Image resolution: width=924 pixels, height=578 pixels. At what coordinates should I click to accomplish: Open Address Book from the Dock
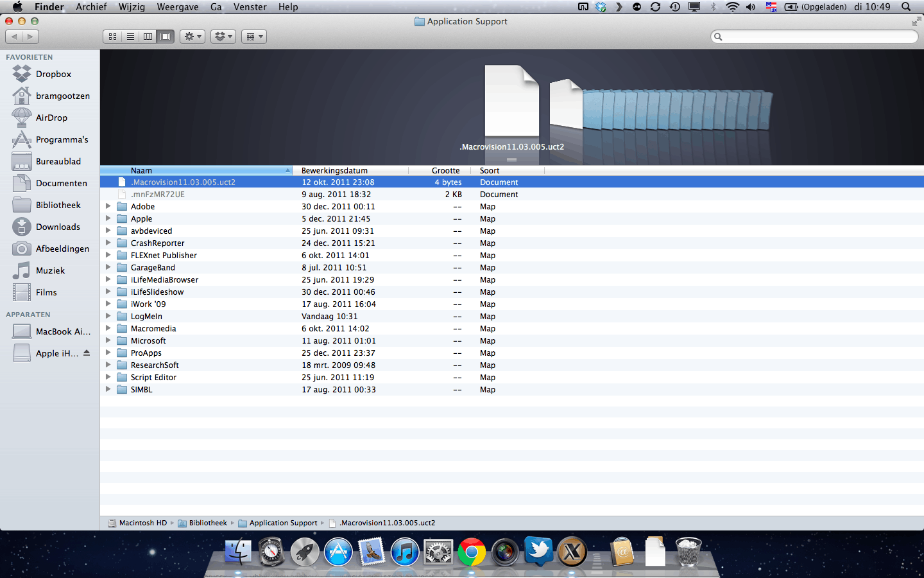coord(622,552)
